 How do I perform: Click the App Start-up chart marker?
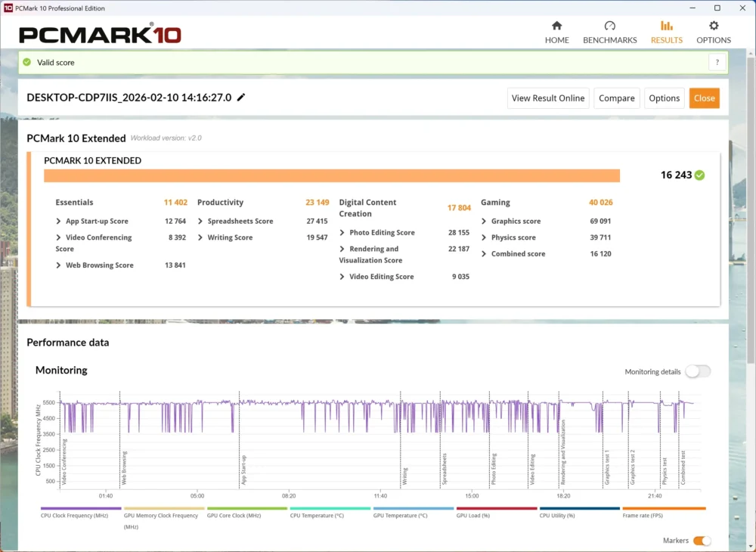pyautogui.click(x=243, y=470)
